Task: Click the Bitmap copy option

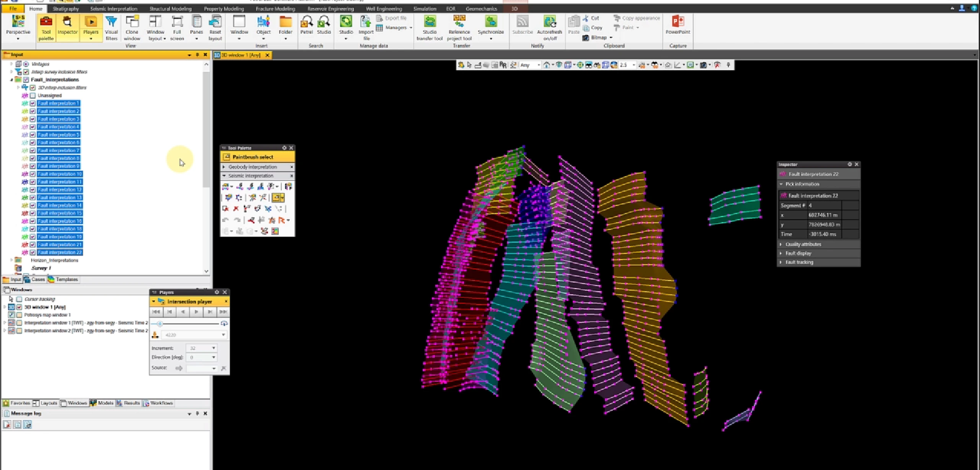Action: tap(597, 38)
